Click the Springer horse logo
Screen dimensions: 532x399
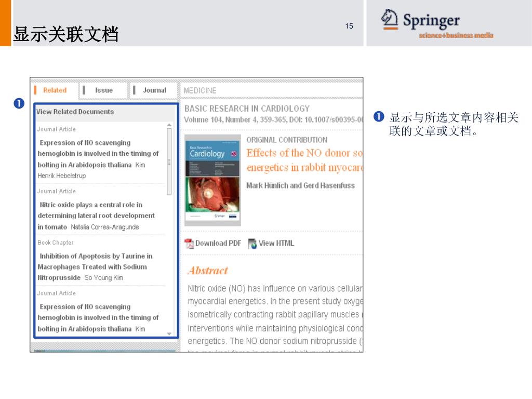pyautogui.click(x=389, y=19)
